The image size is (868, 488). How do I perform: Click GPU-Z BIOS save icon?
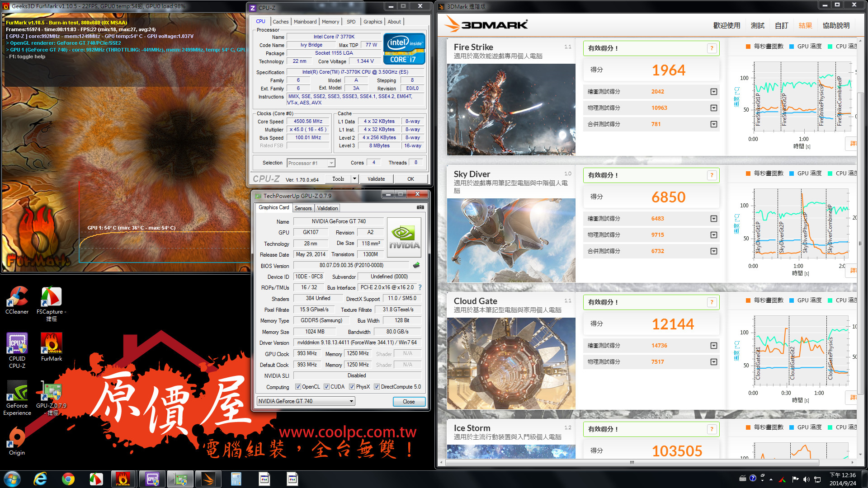tap(416, 265)
